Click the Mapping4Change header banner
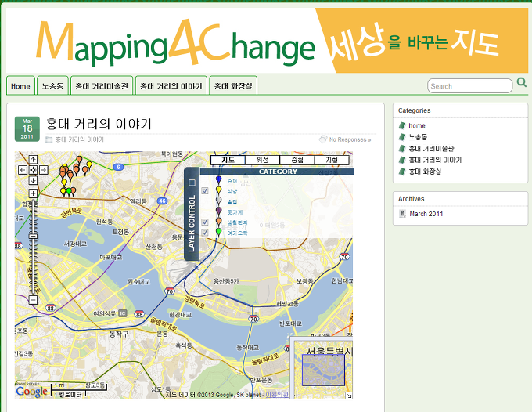The height and width of the screenshot is (412, 532). click(x=267, y=41)
